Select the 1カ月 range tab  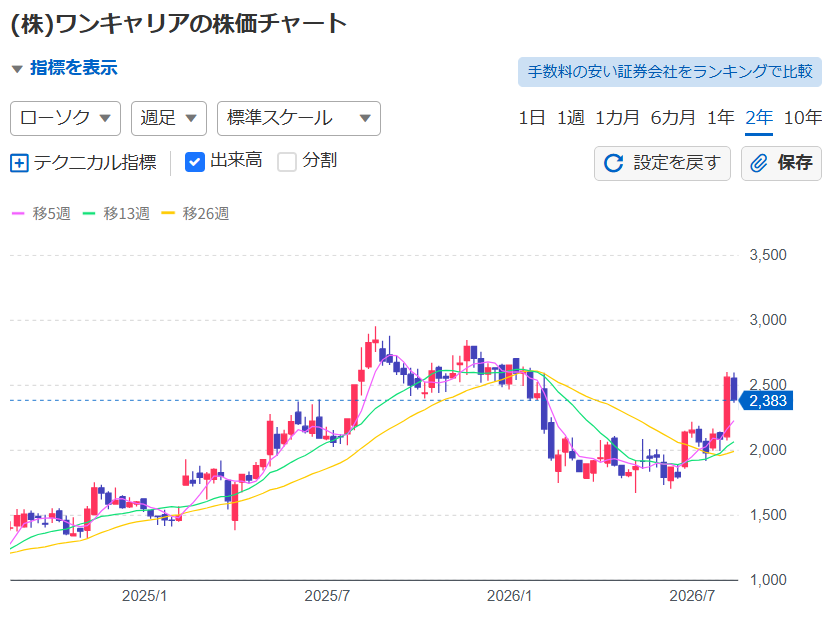[617, 117]
